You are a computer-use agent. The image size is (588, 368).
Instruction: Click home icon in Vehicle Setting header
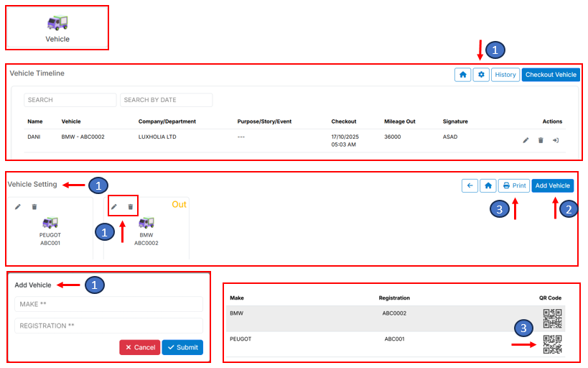coord(488,185)
